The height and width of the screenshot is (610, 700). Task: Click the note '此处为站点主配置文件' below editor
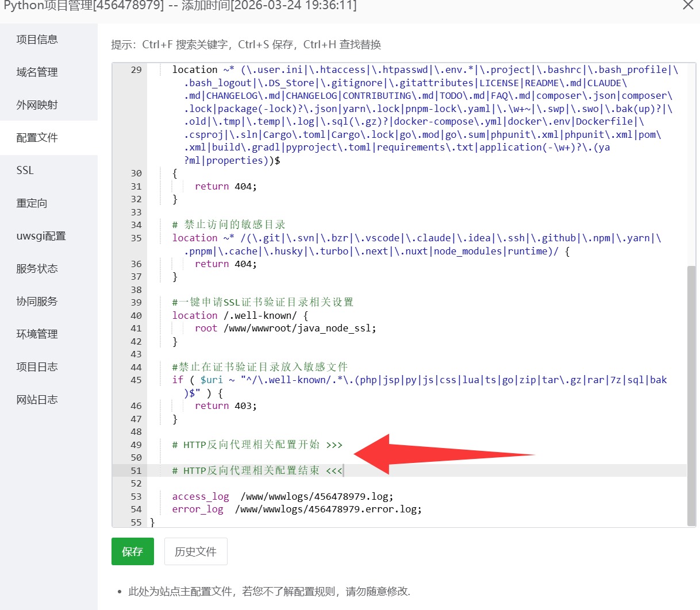pos(269,592)
